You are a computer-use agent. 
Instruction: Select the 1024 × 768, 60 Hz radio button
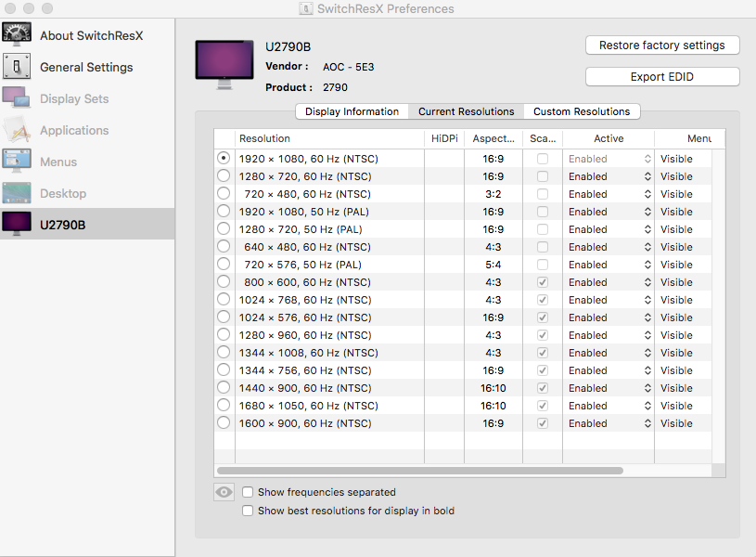224,299
